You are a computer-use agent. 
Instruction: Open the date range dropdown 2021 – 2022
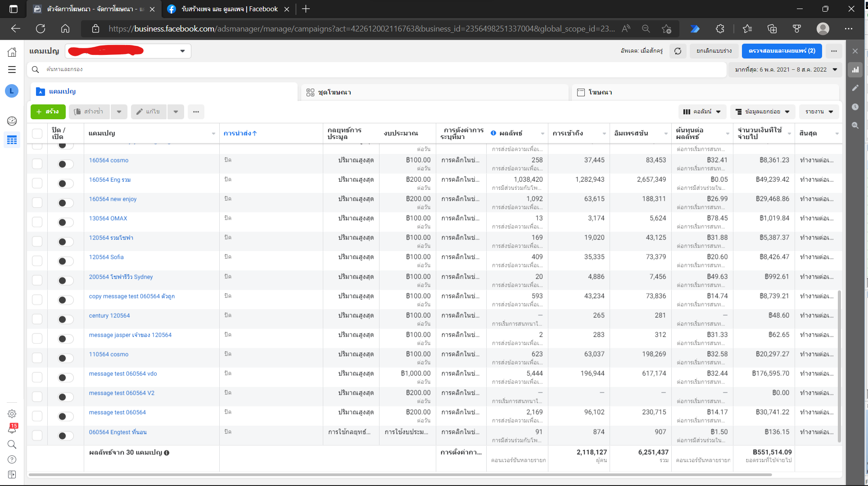pos(786,70)
